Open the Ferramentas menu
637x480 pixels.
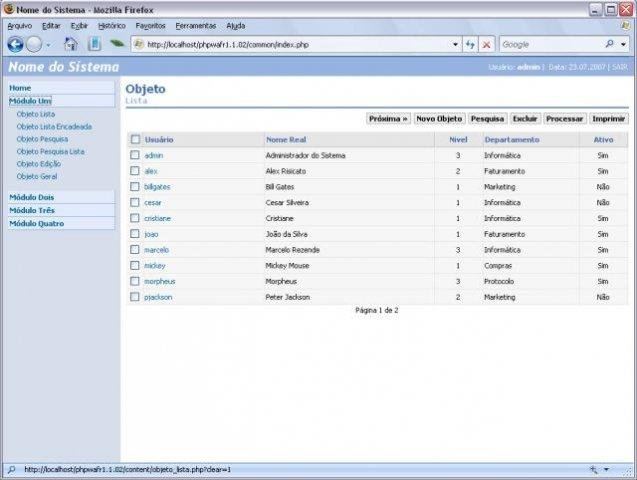[x=196, y=26]
